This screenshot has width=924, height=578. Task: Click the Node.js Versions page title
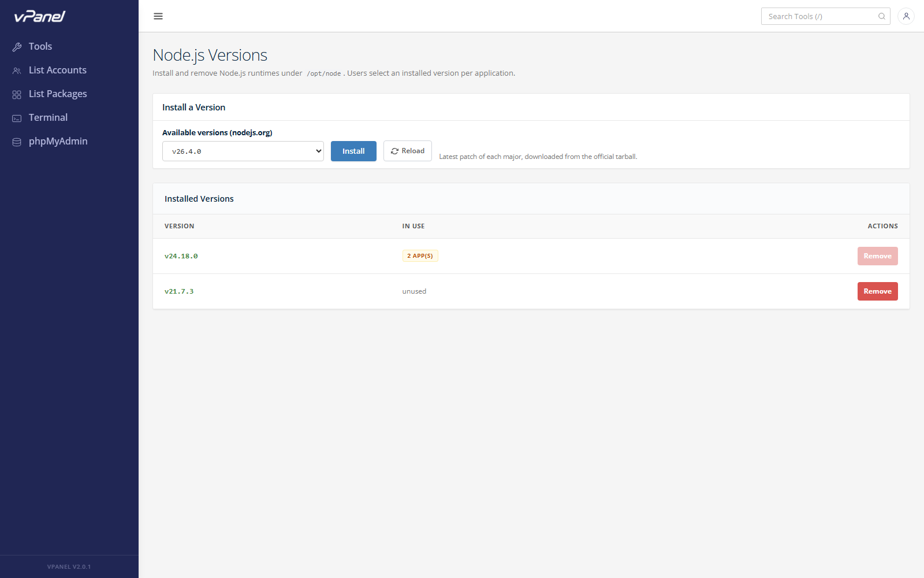(210, 55)
